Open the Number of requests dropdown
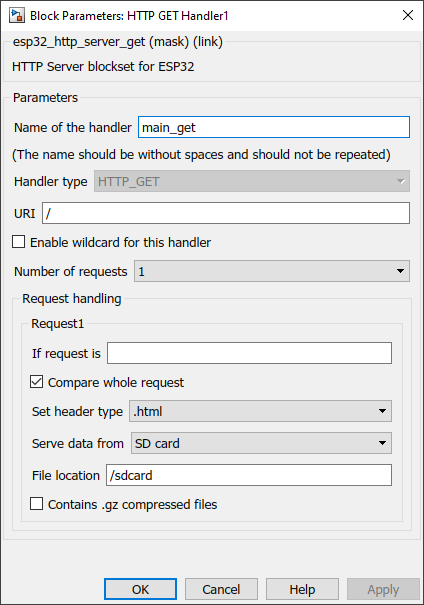 point(272,271)
